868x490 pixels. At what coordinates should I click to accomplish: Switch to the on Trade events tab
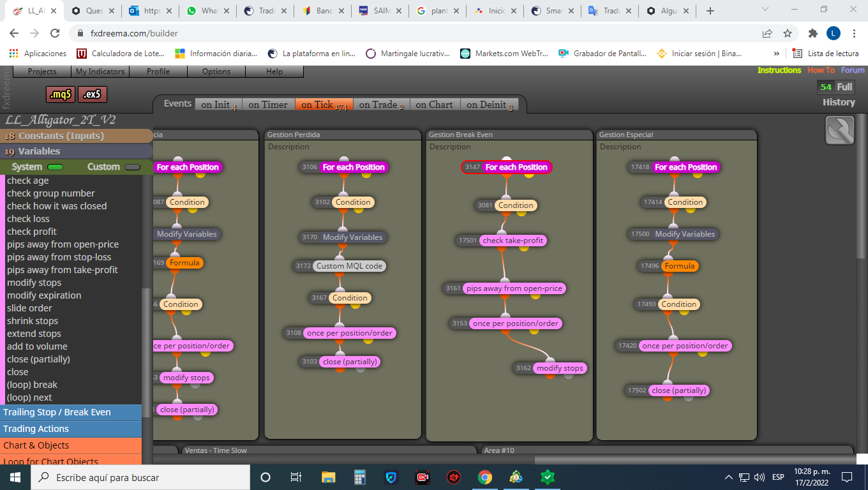pyautogui.click(x=382, y=105)
